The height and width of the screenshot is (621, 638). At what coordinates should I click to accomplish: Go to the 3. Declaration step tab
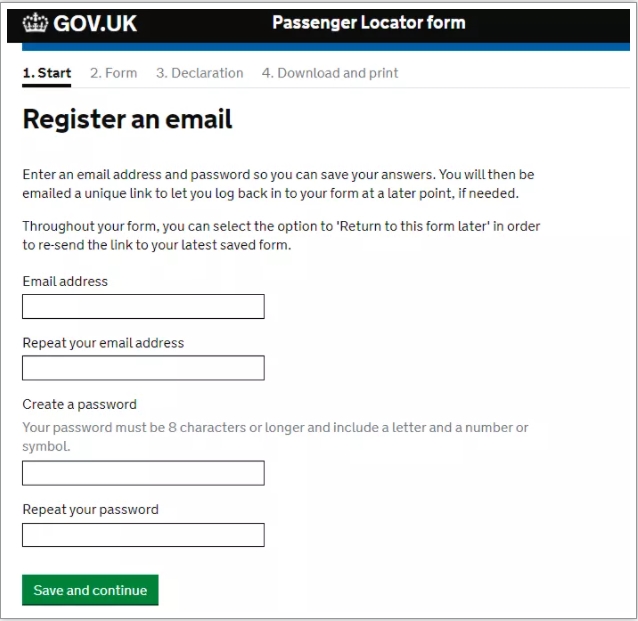(x=200, y=73)
